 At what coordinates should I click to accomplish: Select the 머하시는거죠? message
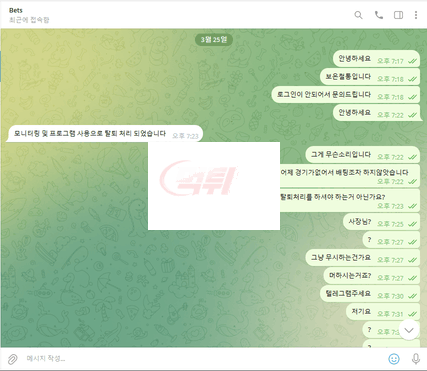coord(372,276)
